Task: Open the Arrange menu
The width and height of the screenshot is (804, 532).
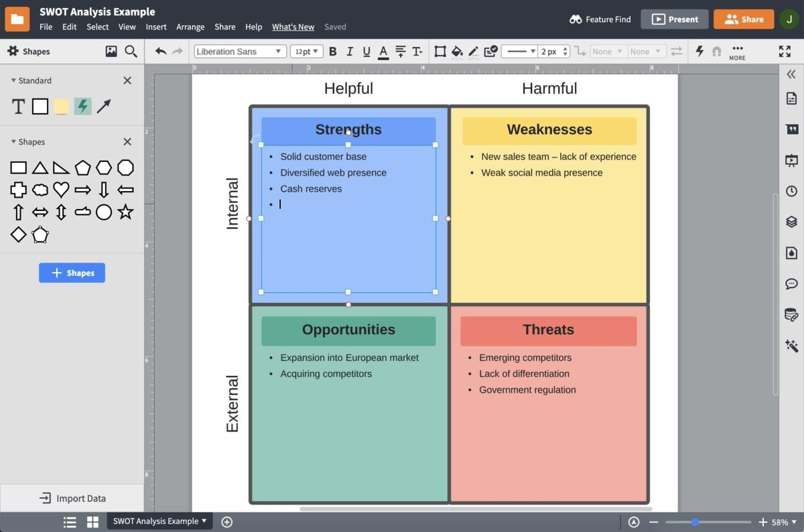Action: 190,27
